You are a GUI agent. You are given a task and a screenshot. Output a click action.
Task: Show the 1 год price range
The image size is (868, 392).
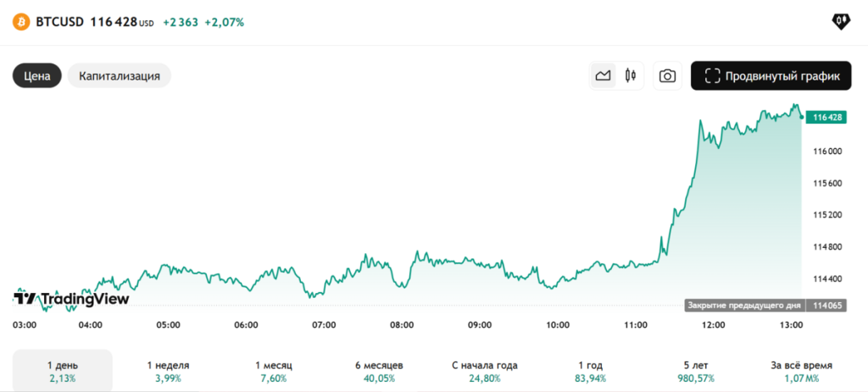coord(591,371)
